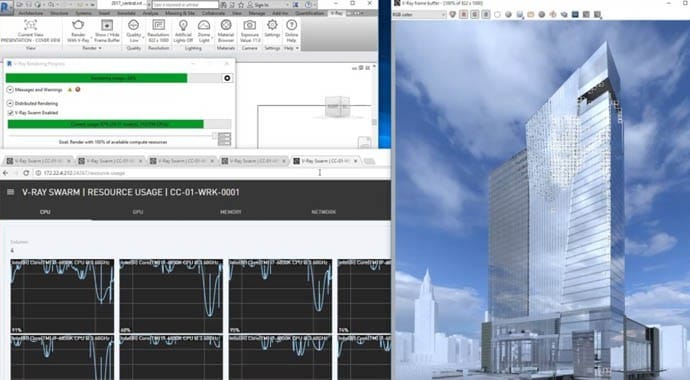Toggle green channel in frame buffer toolbar
The image size is (690, 380).
tap(474, 15)
